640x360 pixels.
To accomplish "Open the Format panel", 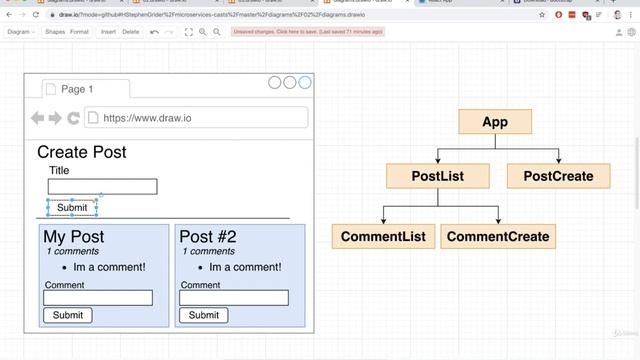I will point(79,32).
